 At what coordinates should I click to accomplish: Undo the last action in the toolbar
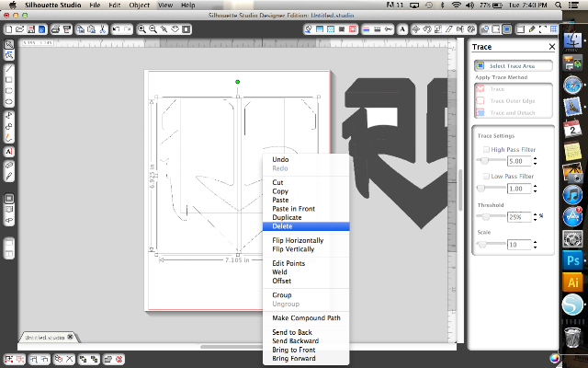point(117,29)
